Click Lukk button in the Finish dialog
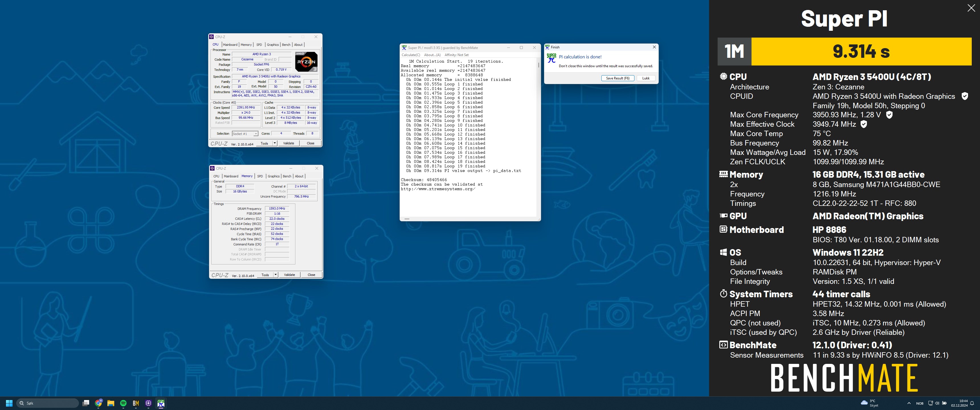Viewport: 980px width, 410px height. pos(646,78)
